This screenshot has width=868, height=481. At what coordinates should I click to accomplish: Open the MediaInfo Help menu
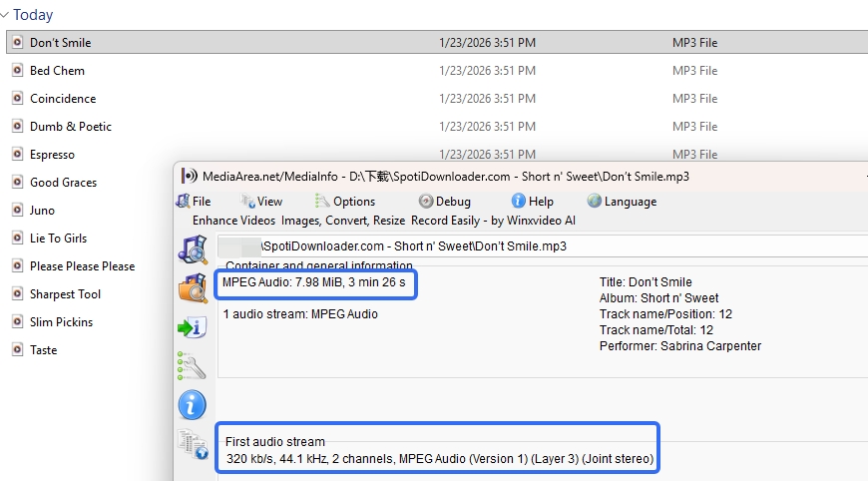[533, 202]
